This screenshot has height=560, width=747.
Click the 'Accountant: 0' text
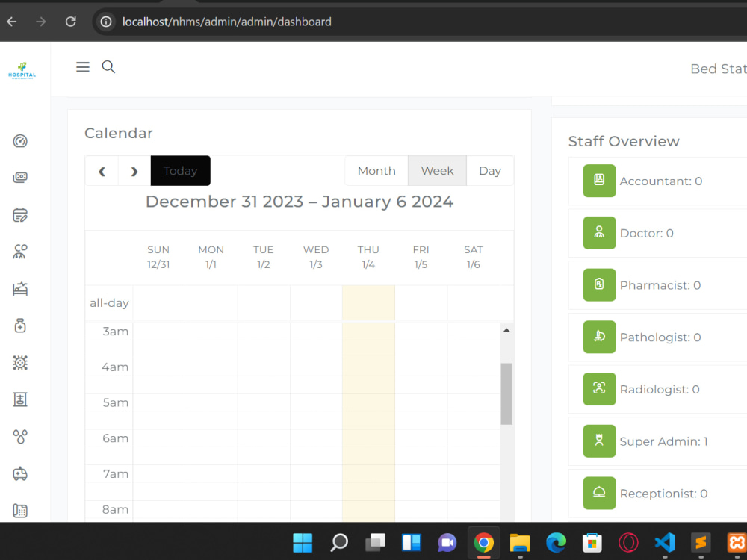(x=661, y=181)
